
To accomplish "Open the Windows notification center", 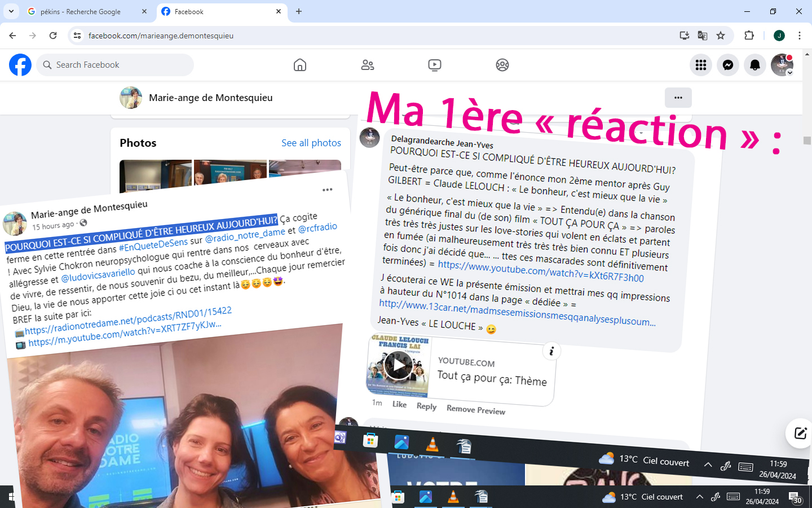I will click(795, 498).
